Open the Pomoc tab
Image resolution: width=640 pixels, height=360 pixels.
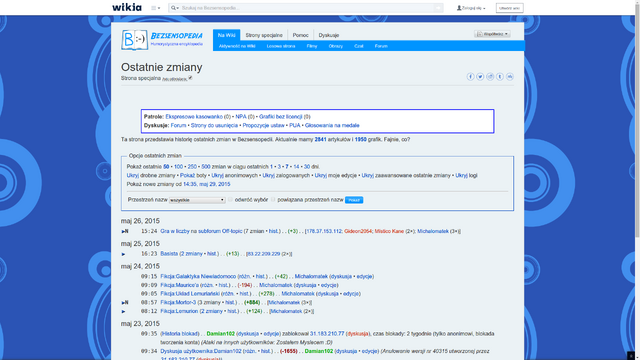[x=300, y=35]
